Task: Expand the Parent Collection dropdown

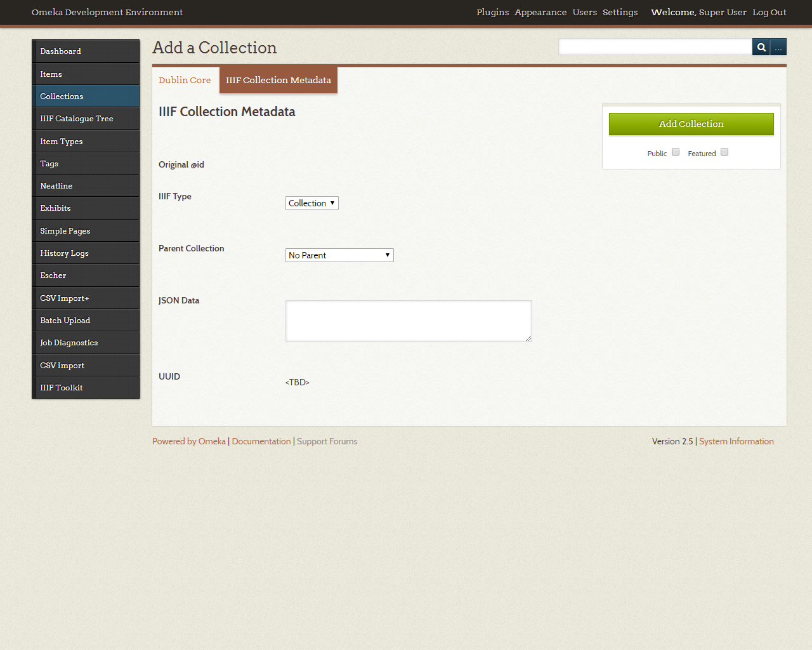Action: point(339,255)
